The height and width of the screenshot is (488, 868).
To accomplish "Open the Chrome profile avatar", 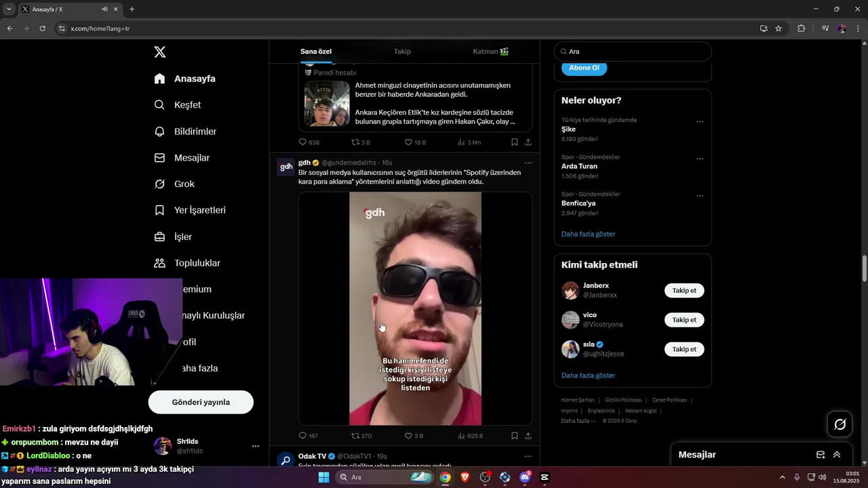I will [842, 28].
